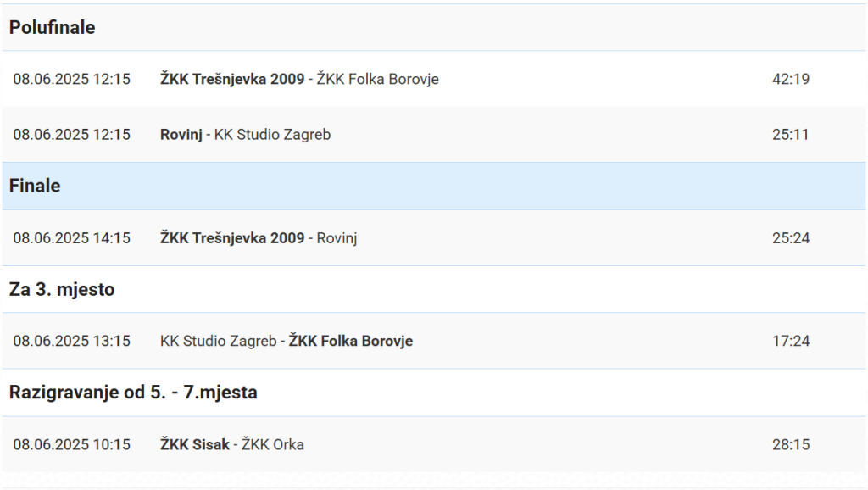Viewport: 868px width, 490px height.
Task: Click Rovinj opponent in the final row
Action: (x=337, y=238)
